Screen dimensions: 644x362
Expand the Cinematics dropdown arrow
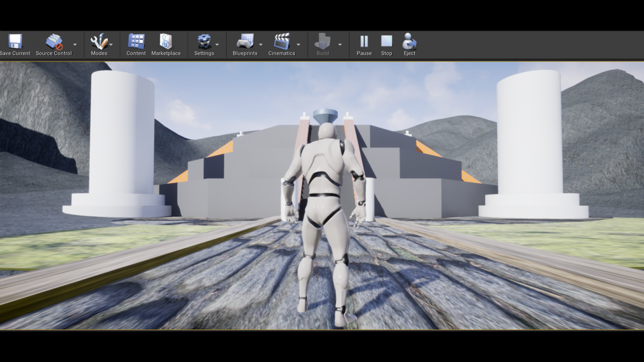[x=298, y=45]
